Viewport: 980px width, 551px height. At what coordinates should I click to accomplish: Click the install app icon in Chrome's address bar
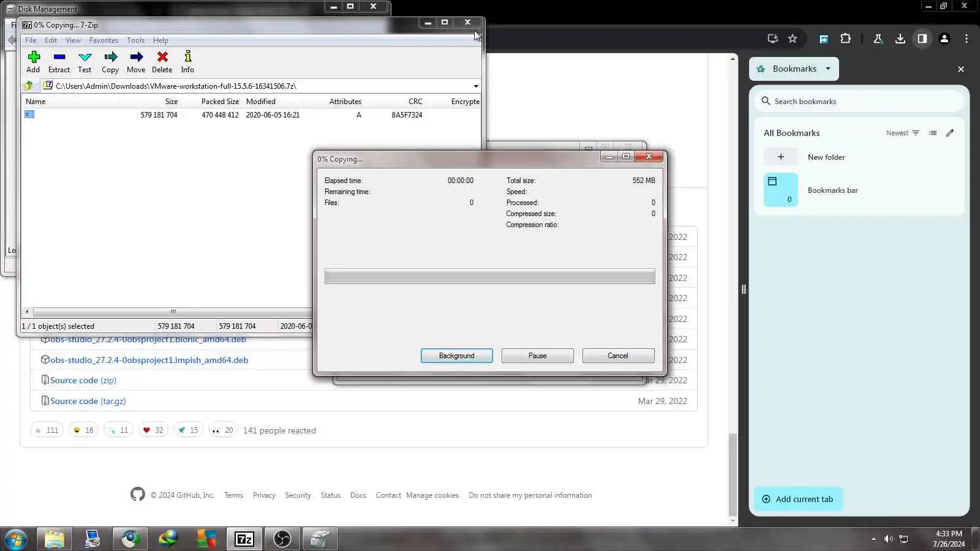tap(773, 39)
